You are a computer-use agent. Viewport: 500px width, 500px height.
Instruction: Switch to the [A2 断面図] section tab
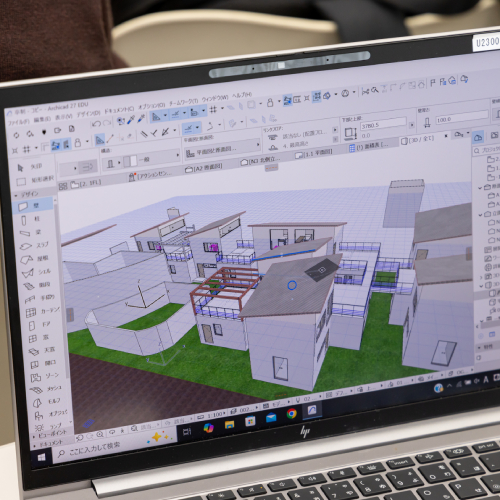(204, 168)
